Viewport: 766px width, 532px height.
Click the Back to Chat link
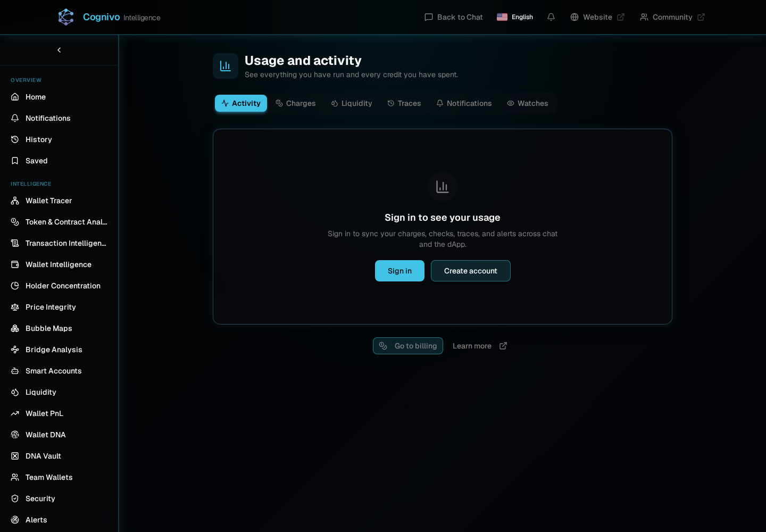click(454, 17)
